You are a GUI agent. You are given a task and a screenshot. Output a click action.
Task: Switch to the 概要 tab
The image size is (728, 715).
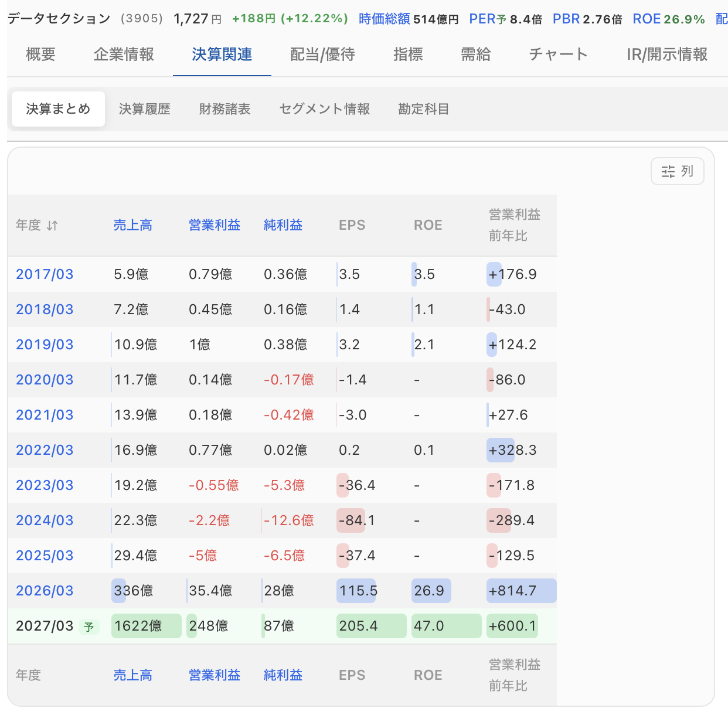click(x=41, y=55)
